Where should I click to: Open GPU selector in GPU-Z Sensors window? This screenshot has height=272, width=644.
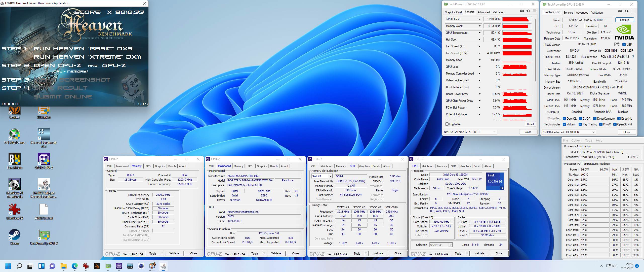470,132
